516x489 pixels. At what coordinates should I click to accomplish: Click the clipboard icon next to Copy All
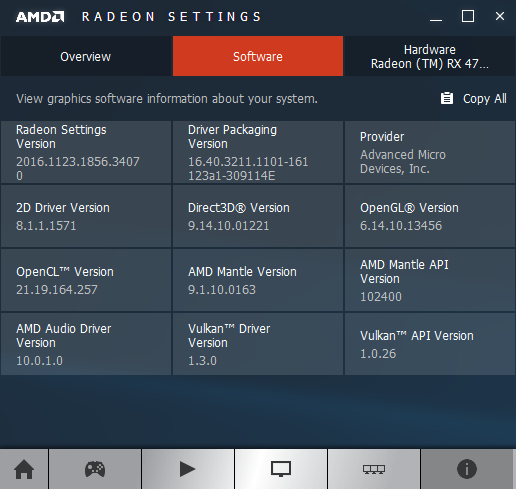tap(447, 98)
